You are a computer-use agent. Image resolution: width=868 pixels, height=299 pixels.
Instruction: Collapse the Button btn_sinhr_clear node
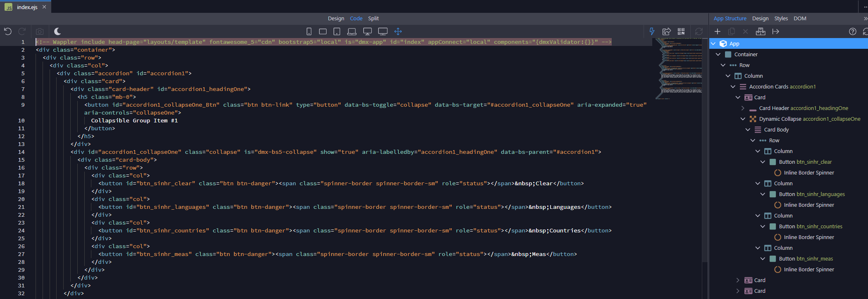point(763,162)
